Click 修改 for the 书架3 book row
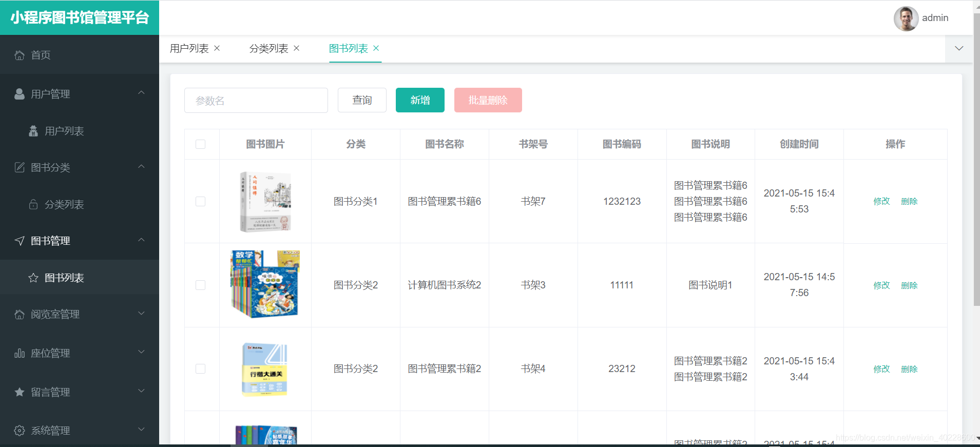The image size is (980, 447). coord(881,285)
